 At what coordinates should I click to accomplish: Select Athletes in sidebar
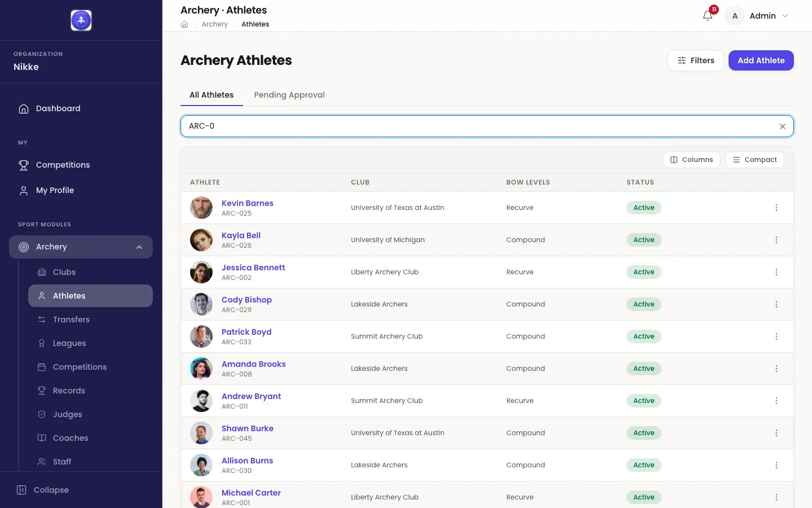point(90,296)
